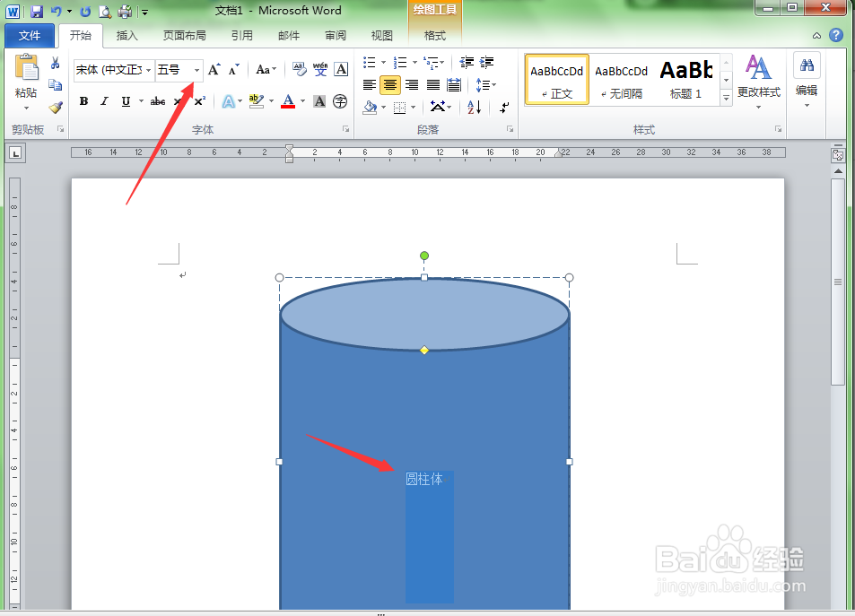Screen dimensions: 855x616
Task: Open the Phonetic Guide (wén) tool
Action: point(320,69)
